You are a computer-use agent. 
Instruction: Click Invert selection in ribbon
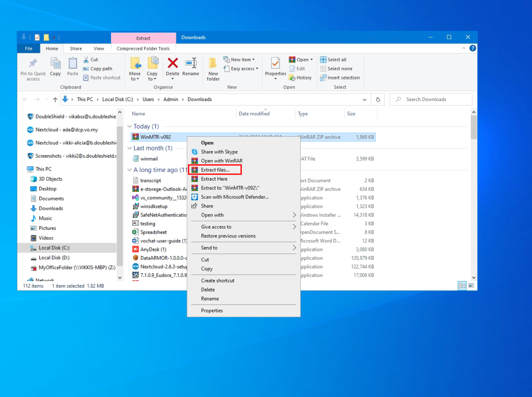(340, 78)
